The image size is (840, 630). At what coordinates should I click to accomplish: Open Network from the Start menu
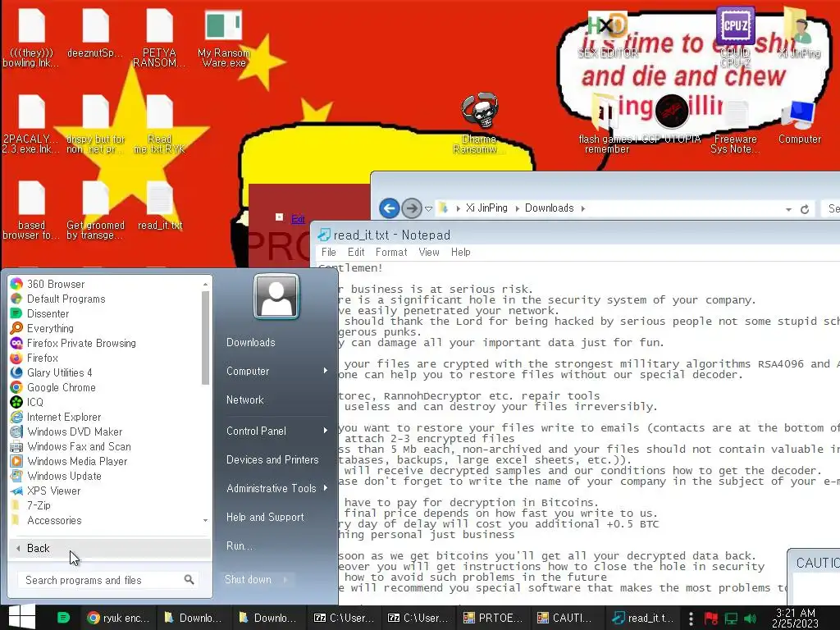pyautogui.click(x=244, y=399)
